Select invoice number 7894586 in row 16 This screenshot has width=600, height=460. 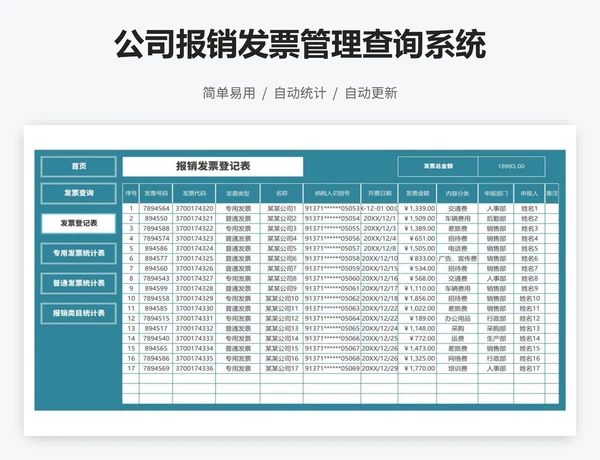156,359
